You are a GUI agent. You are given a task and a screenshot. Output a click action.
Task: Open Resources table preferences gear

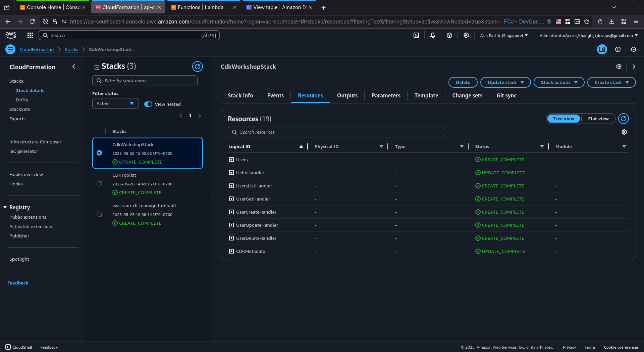(624, 132)
